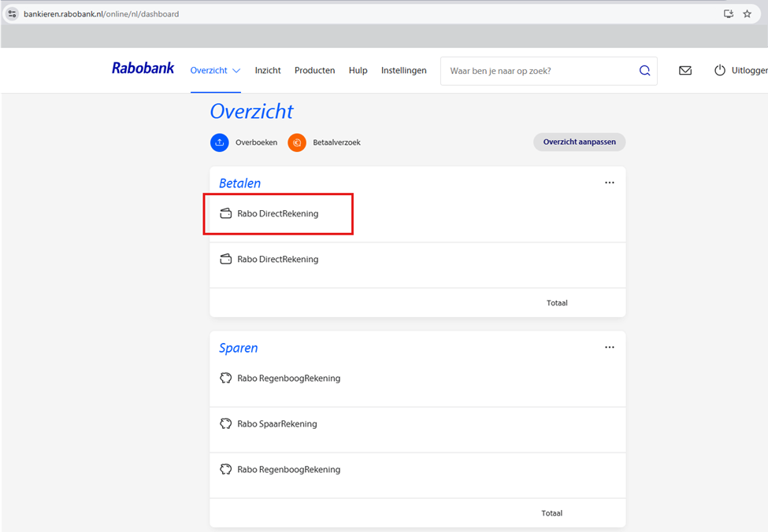Open the Betalen three-dots menu
Viewport: 768px width, 532px height.
tap(610, 183)
